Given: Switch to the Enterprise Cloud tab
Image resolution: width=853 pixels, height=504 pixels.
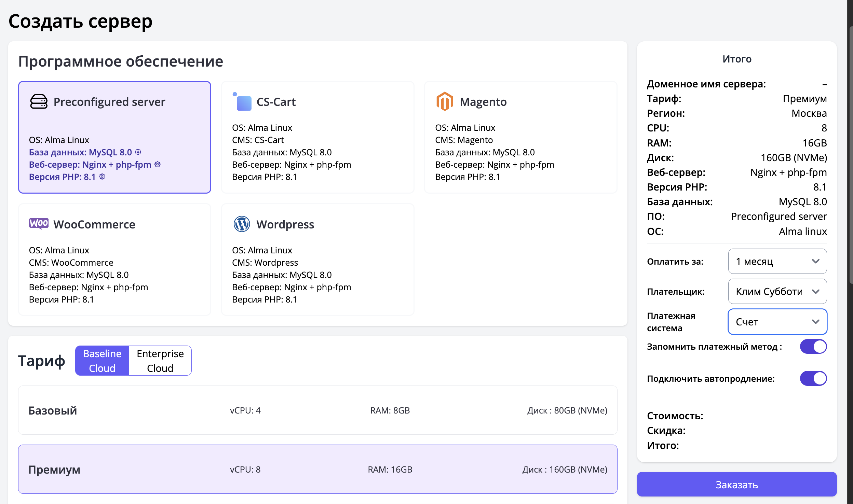Looking at the screenshot, I should point(160,361).
